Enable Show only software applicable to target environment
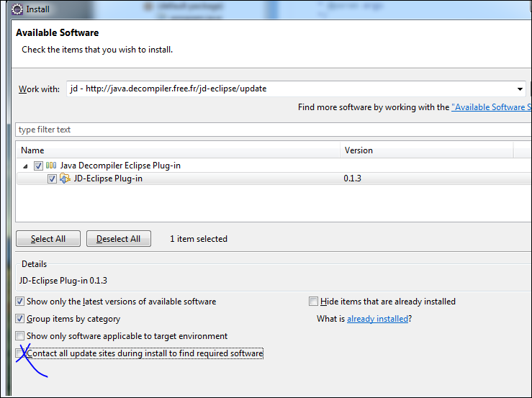The width and height of the screenshot is (532, 398). pos(20,336)
